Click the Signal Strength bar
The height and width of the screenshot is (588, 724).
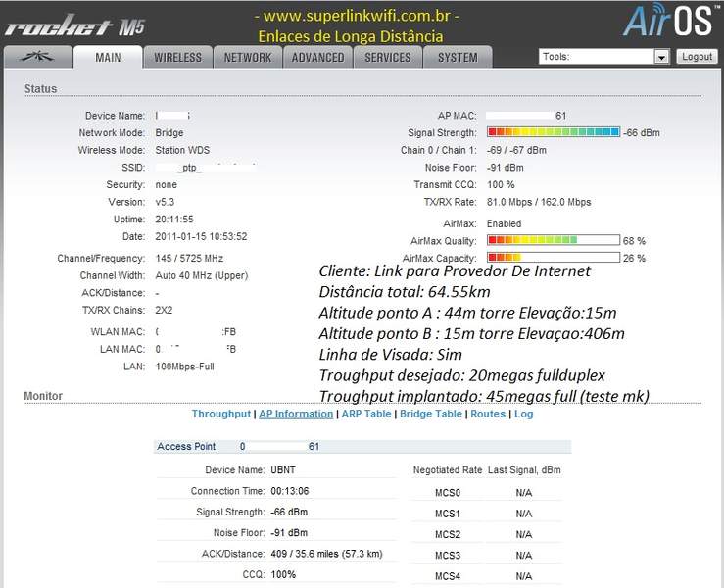(x=554, y=132)
